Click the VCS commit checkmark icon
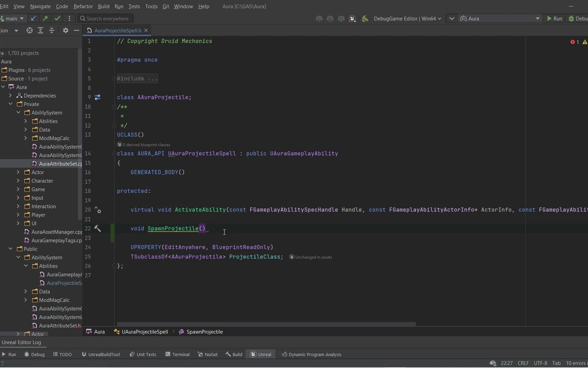Image resolution: width=588 pixels, height=368 pixels. (x=57, y=18)
